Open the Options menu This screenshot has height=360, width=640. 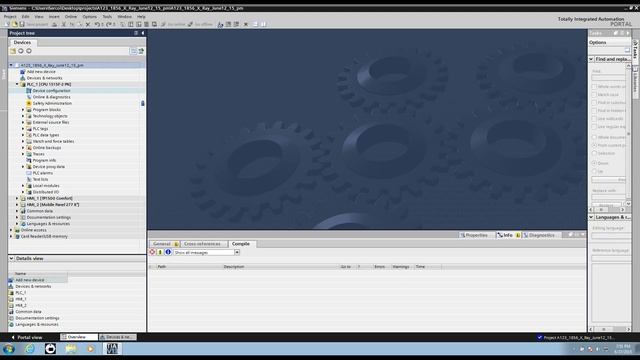click(89, 17)
